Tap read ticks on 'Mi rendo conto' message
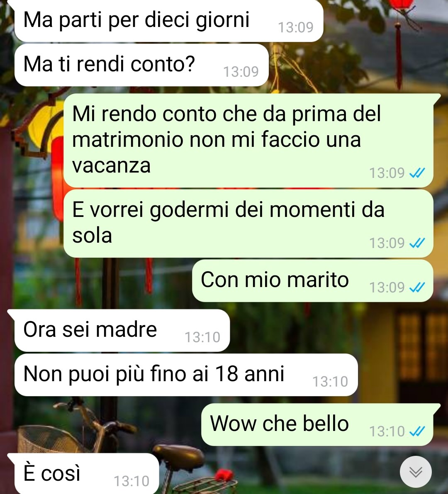Image resolution: width=448 pixels, height=494 pixels. tap(417, 173)
